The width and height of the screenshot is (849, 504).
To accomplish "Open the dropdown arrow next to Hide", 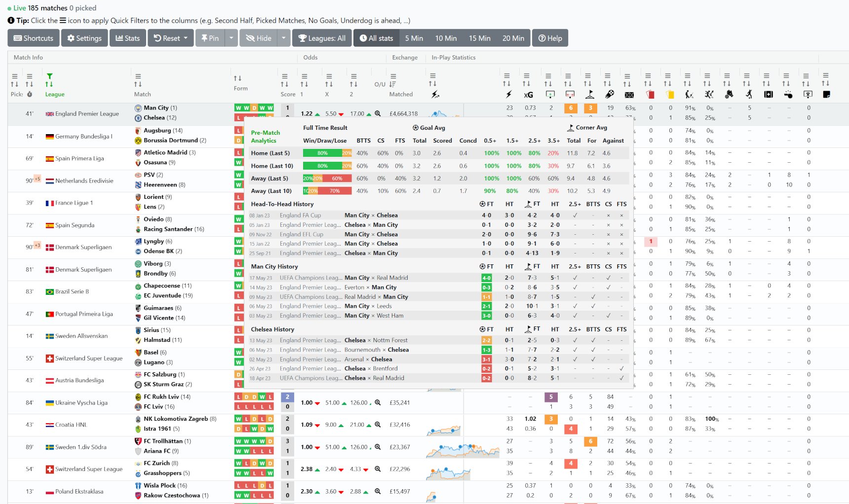I will (283, 38).
